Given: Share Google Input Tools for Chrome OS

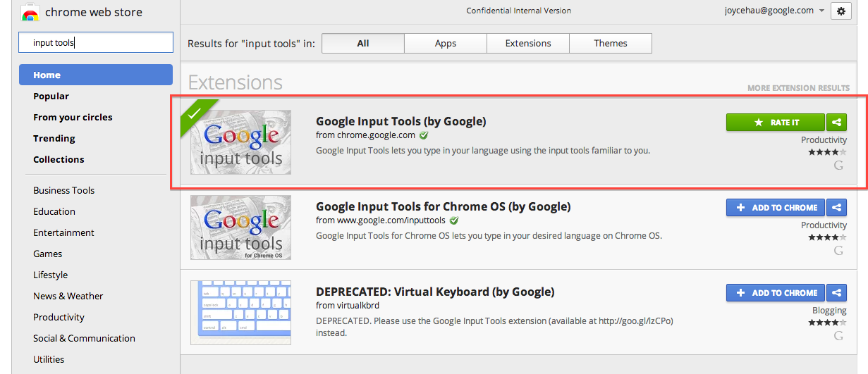Looking at the screenshot, I should 836,208.
